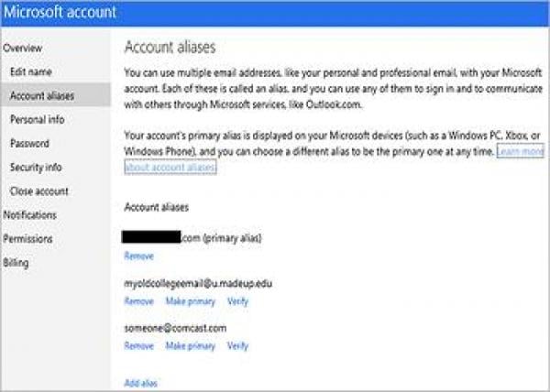Open the Notifications section
Image resolution: width=550 pixels, height=392 pixels.
pos(29,214)
